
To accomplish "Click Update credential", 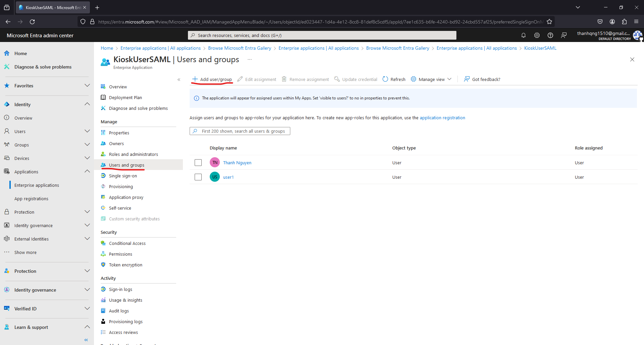I will 356,79.
